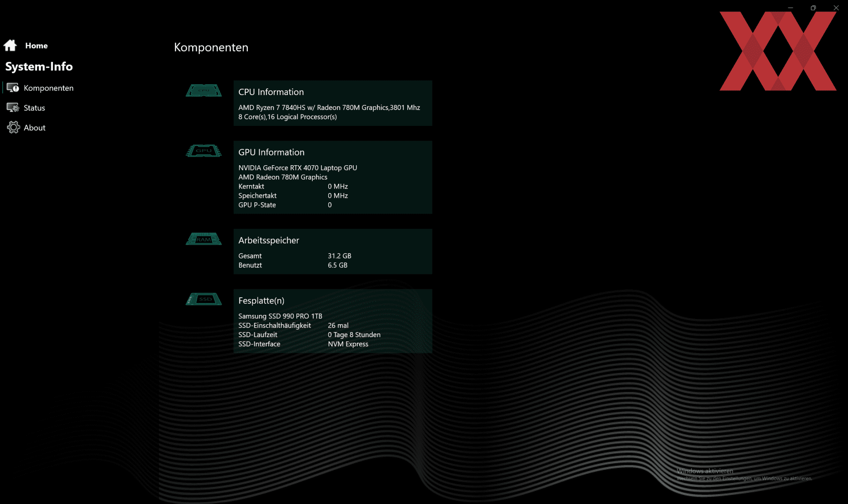
Task: Click the Kerntakt label
Action: 251,186
